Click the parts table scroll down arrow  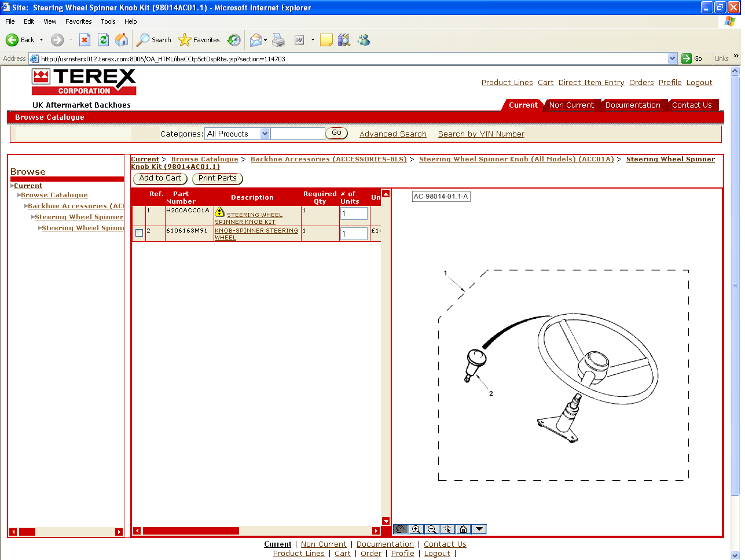coord(386,521)
